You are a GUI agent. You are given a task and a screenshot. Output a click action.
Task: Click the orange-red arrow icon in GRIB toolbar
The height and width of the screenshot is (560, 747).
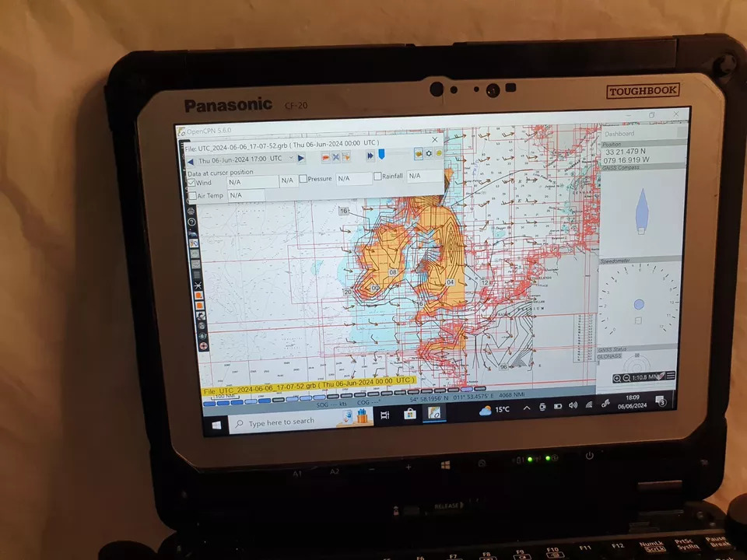(325, 156)
